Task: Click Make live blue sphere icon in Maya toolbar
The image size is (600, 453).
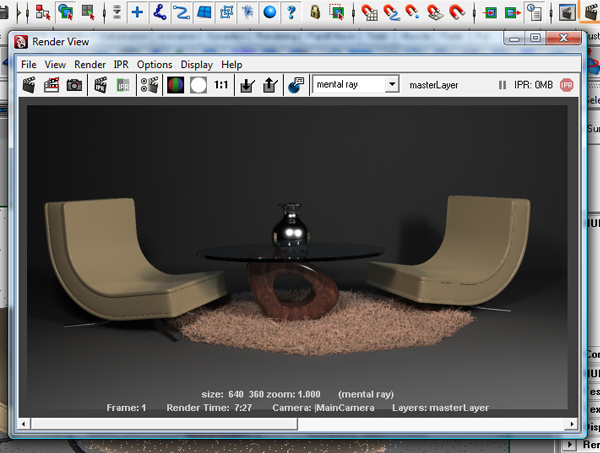Action: coord(270,12)
